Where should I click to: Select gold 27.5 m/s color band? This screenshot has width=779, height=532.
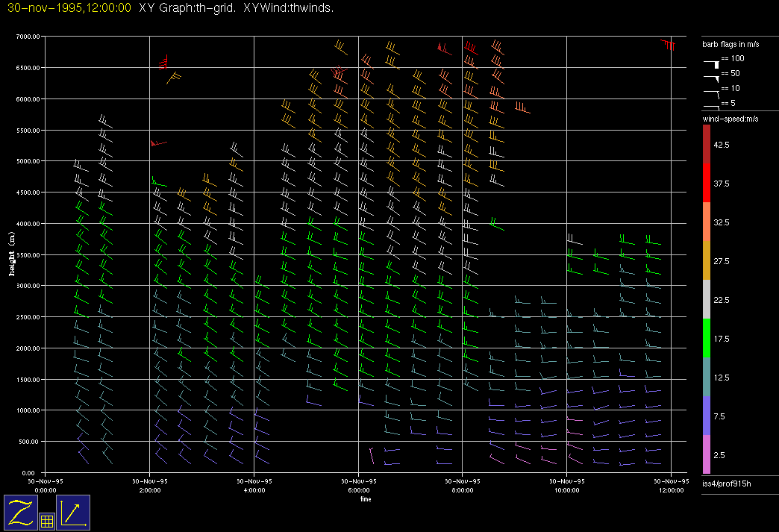point(706,260)
